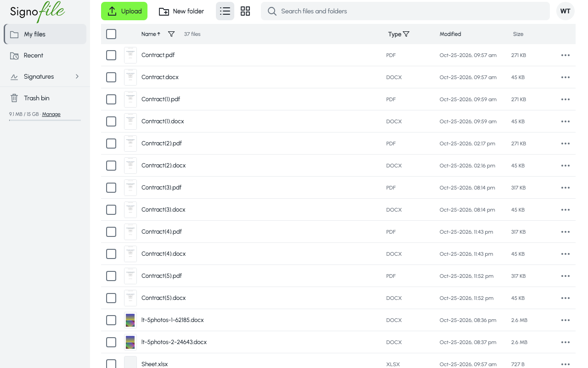The height and width of the screenshot is (368, 588).
Task: Switch to list view
Action: coord(225,11)
